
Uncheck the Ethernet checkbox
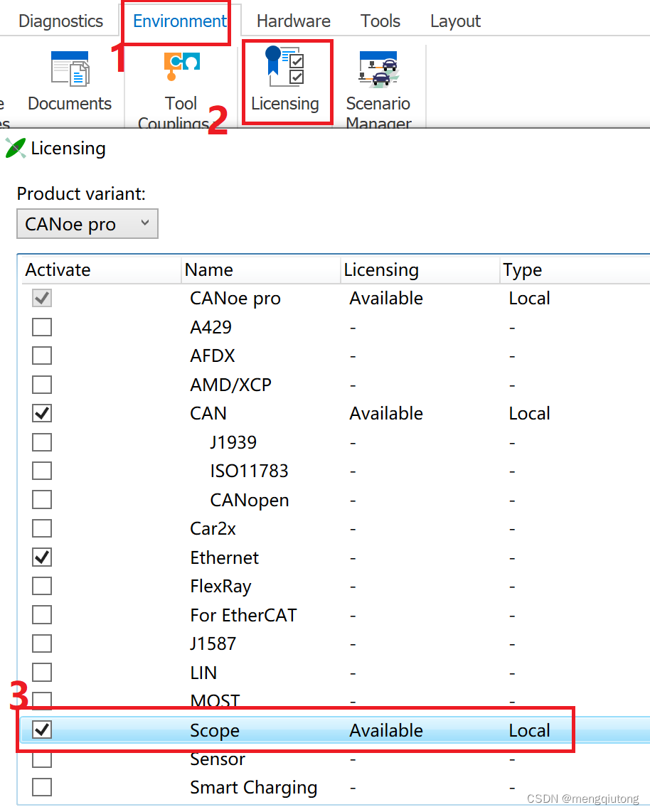42,557
